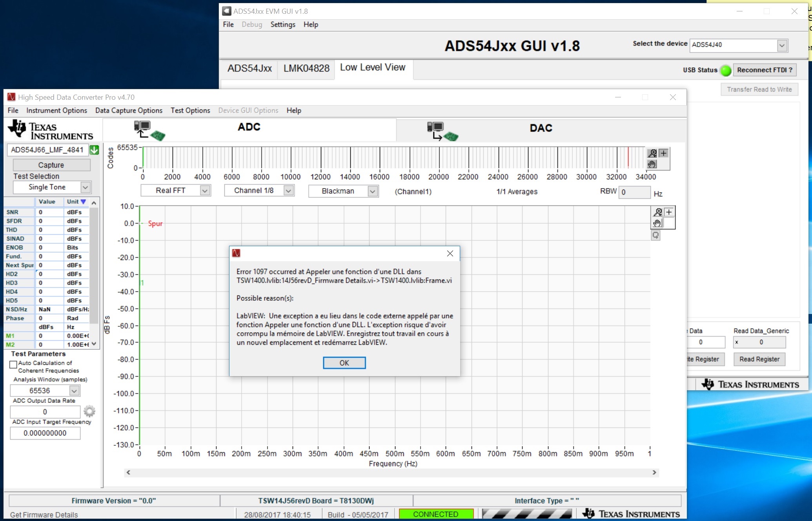Viewport: 812px width, 521px height.
Task: Click the green CONNECTED status indicator
Action: click(x=436, y=514)
